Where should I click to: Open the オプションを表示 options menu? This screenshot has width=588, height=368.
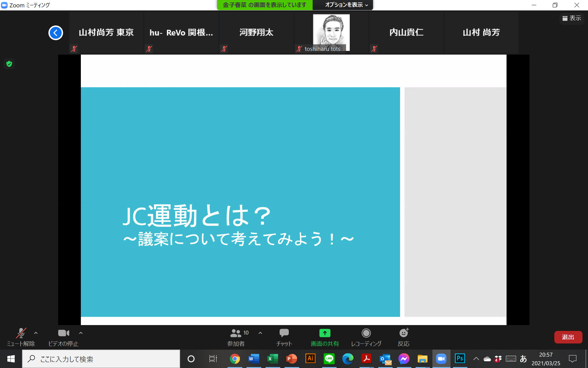[346, 5]
